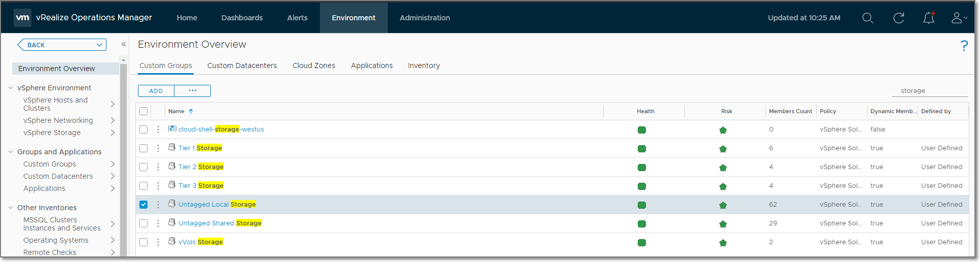The image size is (980, 262).
Task: Open row actions menu for Tier 2 Storage
Action: coord(158,167)
